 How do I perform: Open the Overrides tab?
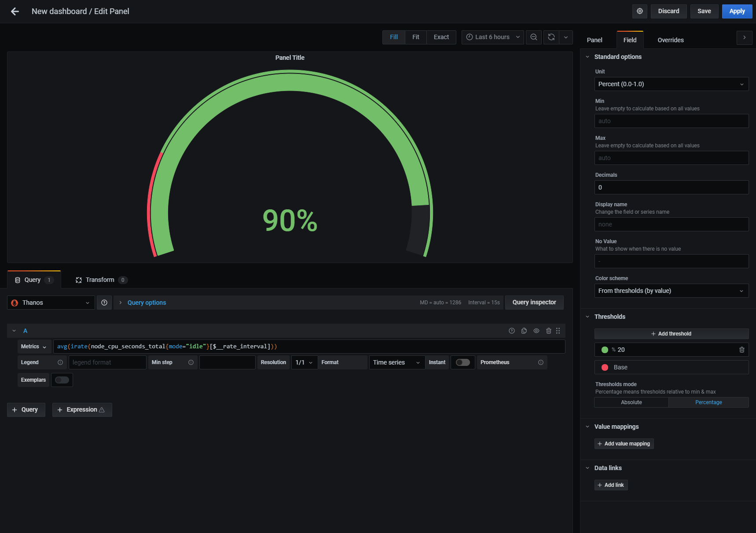[x=670, y=40]
